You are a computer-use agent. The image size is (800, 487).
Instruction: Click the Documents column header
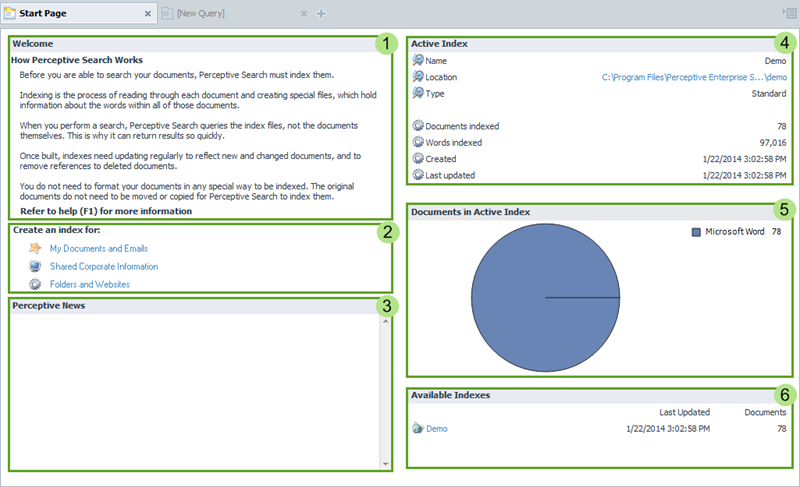pos(765,412)
